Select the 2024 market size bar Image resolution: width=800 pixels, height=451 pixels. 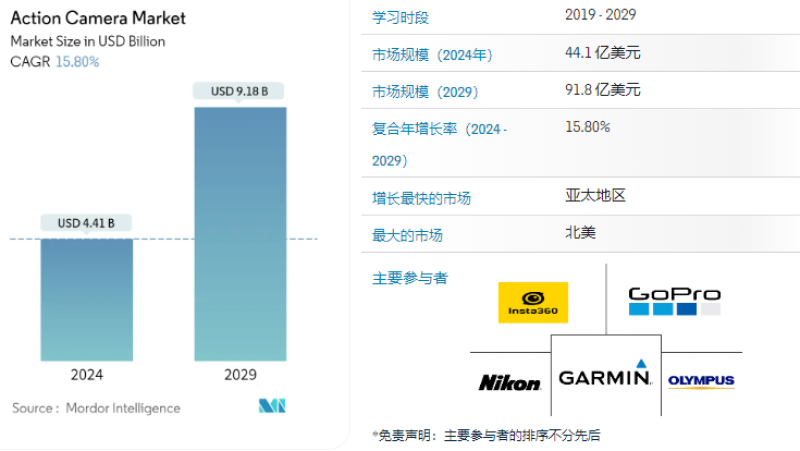point(86,298)
